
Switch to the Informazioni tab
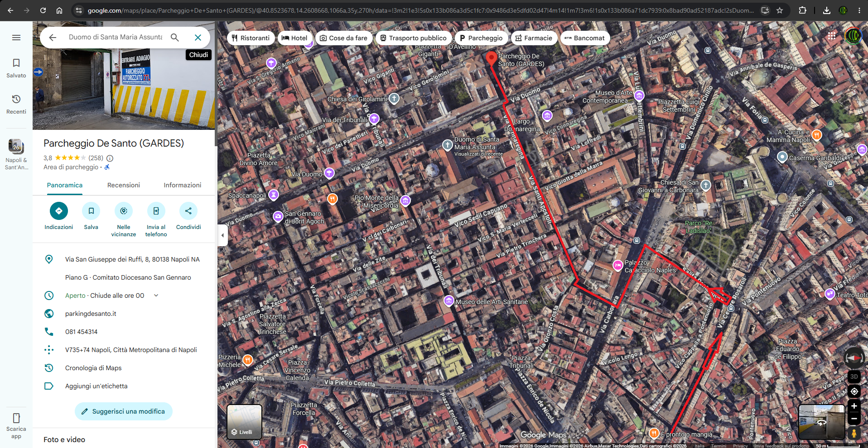(183, 186)
